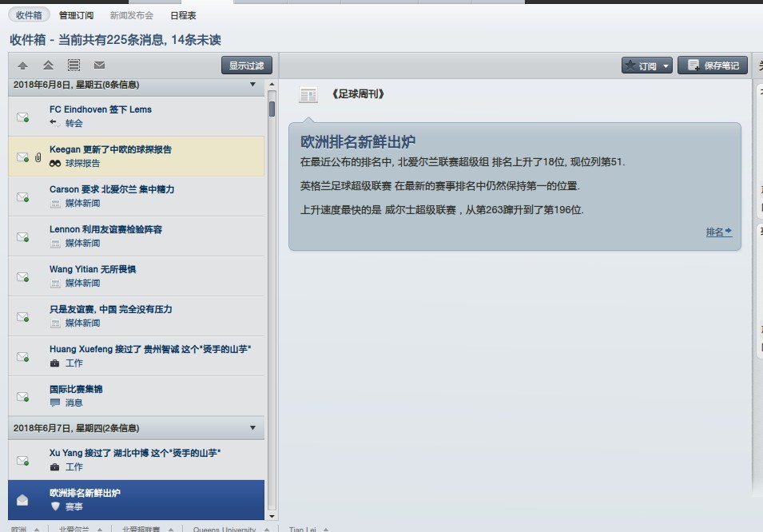Open message Carson 要求 北爱尔兰 集中精力
This screenshot has width=763, height=532.
137,197
